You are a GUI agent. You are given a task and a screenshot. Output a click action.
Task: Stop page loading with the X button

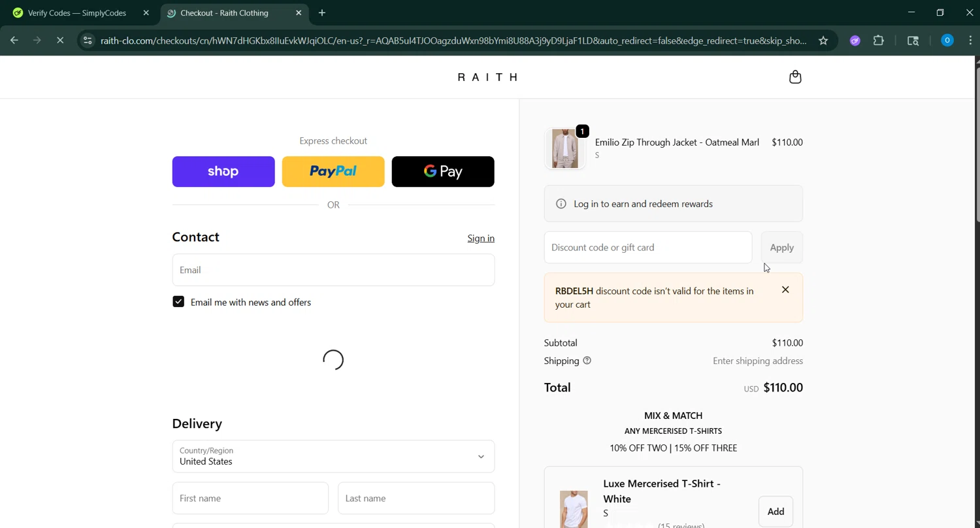click(60, 41)
